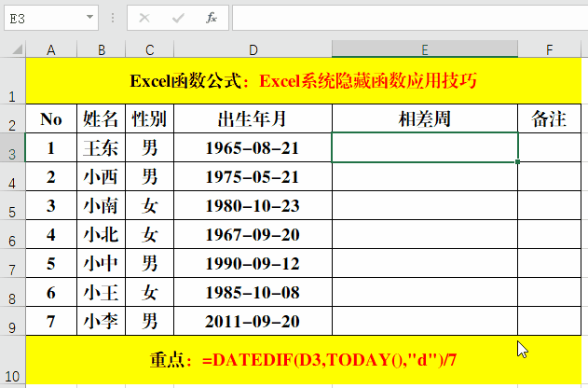Click the '备注' header cell
Viewport: 588px width, 388px height.
pyautogui.click(x=550, y=118)
